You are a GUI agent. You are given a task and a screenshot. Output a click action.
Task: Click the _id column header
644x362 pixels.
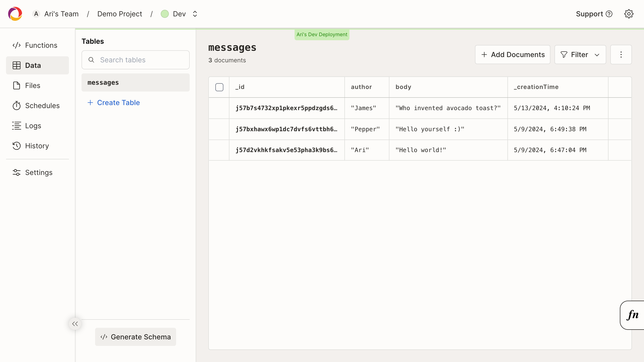coord(287,87)
